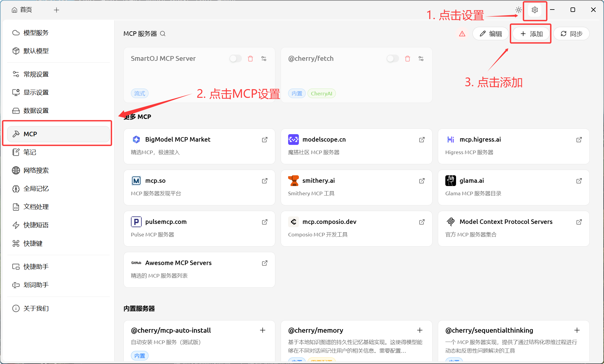The height and width of the screenshot is (364, 604).
Task: Open BigModel MCP Market external link icon
Action: pyautogui.click(x=265, y=140)
